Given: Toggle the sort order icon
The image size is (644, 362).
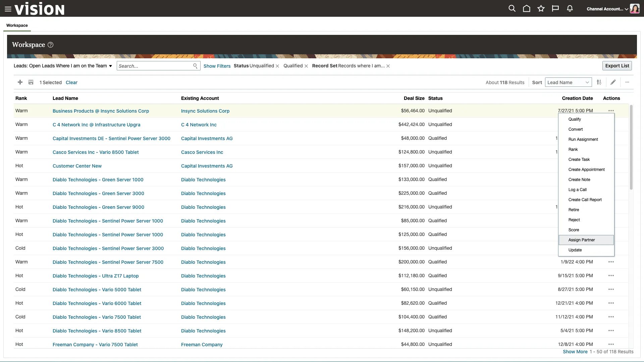Looking at the screenshot, I should tap(599, 82).
